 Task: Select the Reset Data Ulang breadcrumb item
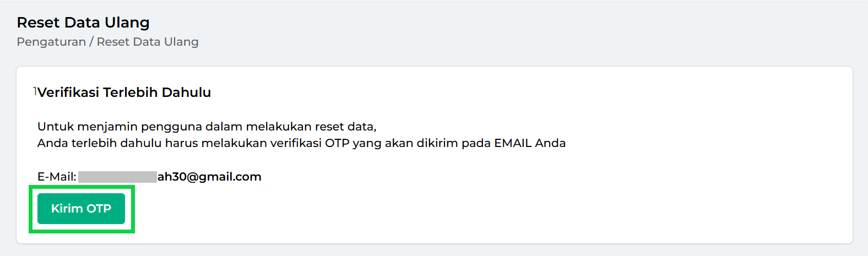[148, 42]
